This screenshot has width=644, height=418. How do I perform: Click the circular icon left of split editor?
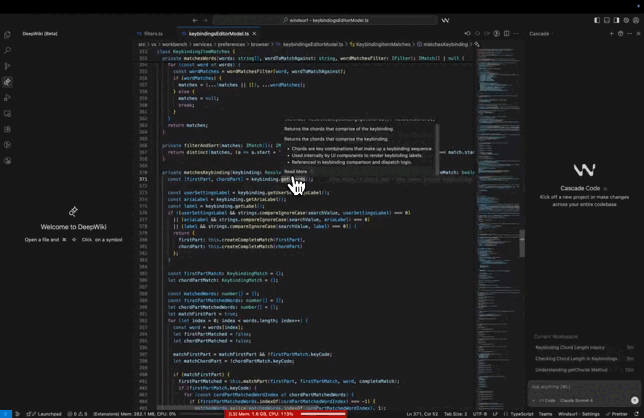pos(497,34)
